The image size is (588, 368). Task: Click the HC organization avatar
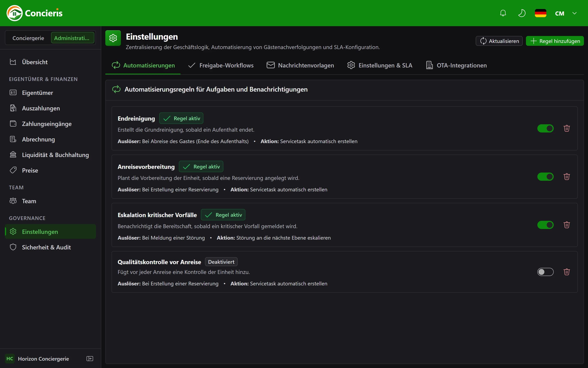10,359
